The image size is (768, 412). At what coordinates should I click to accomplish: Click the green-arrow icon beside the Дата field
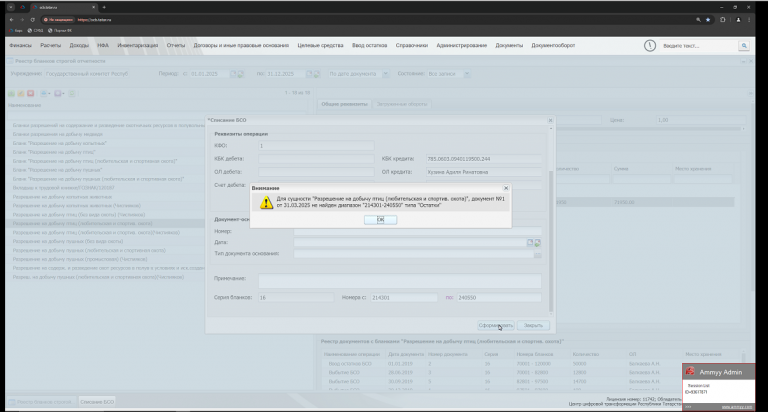pyautogui.click(x=538, y=242)
